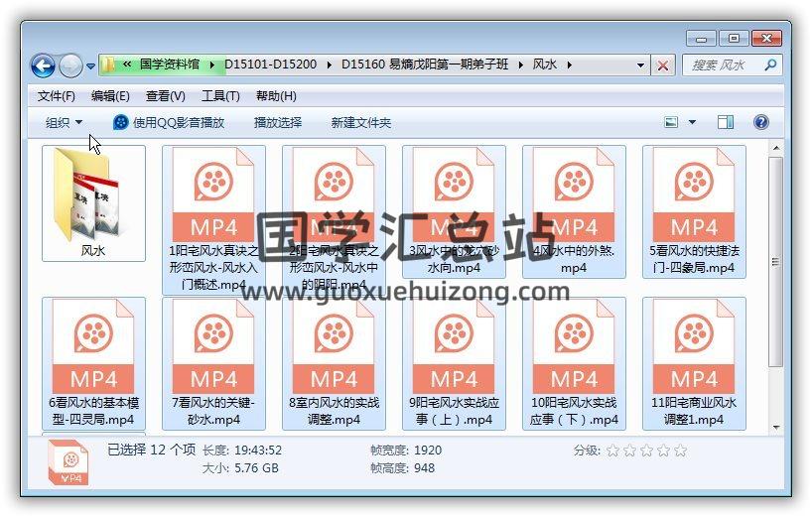Click scrollbar down arrow in file pane
This screenshot has height=517, width=812.
pyautogui.click(x=775, y=428)
